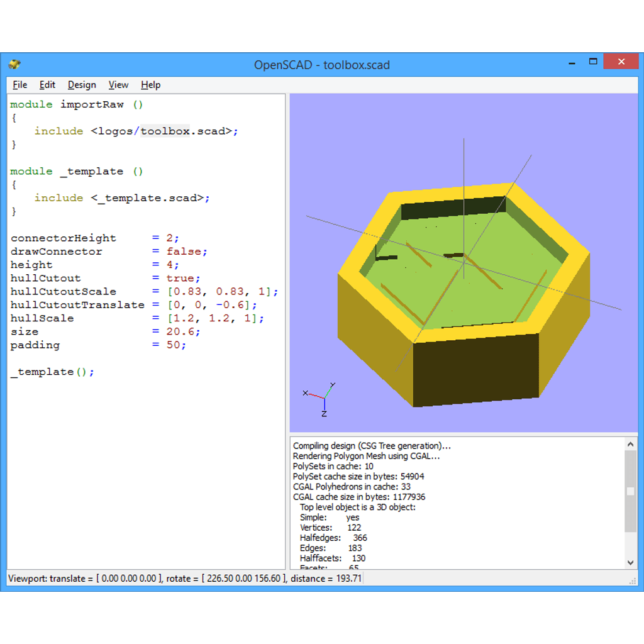Click the window resize grip at the corner
The width and height of the screenshot is (644, 644).
pyautogui.click(x=633, y=580)
